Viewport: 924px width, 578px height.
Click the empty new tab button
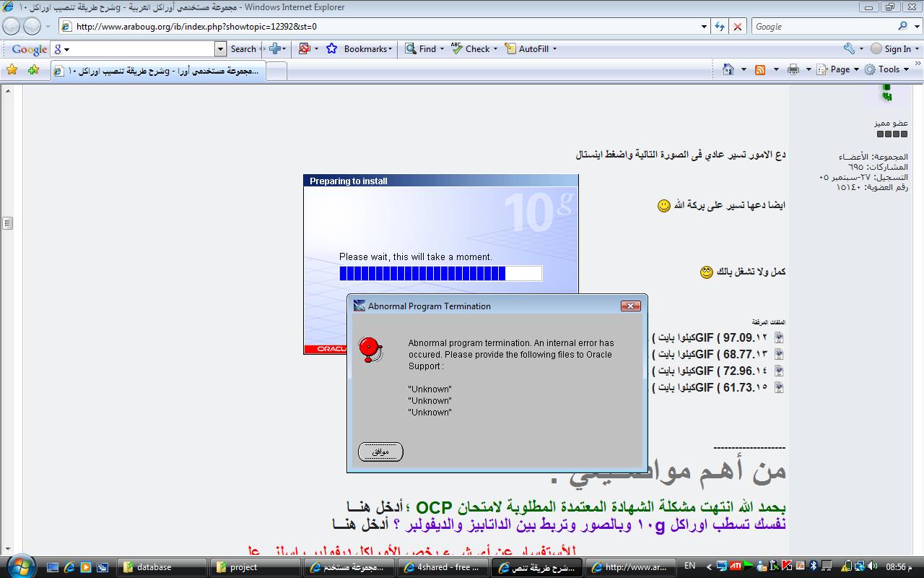coord(277,71)
